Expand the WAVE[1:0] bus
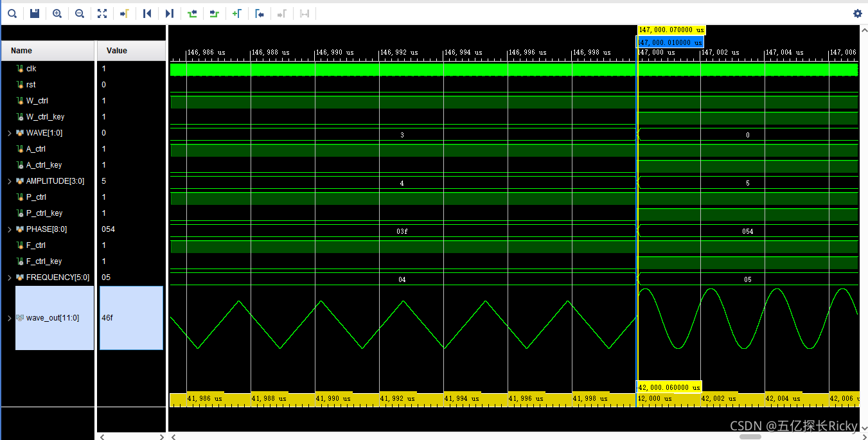Viewport: 868px width, 440px height. [9, 133]
